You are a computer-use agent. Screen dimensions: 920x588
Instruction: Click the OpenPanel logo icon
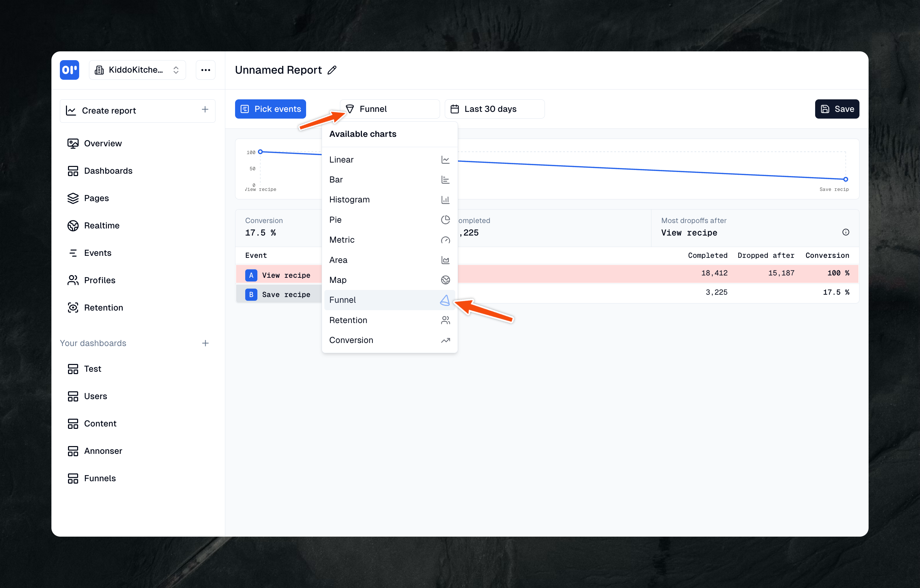pos(69,70)
